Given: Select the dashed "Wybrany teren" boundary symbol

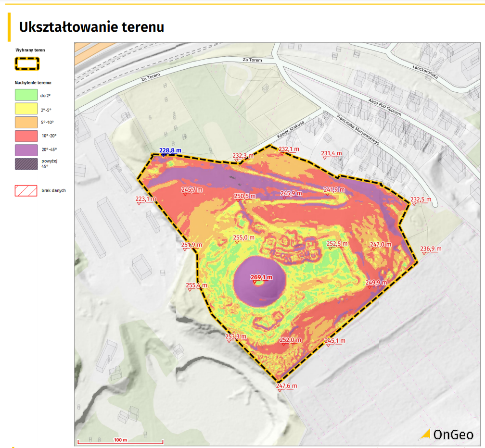Looking at the screenshot, I should tap(26, 62).
